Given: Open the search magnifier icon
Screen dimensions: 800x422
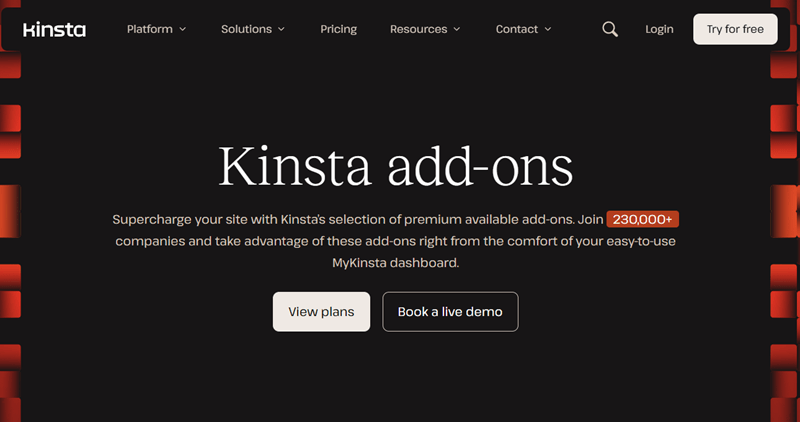Looking at the screenshot, I should pos(610,29).
